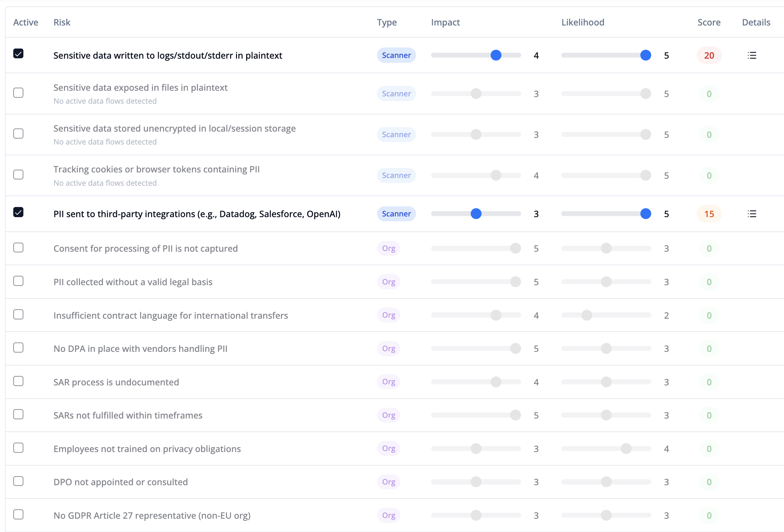
Task: Enable the 'DPO not appointed or consulted' risk
Action: [x=18, y=481]
